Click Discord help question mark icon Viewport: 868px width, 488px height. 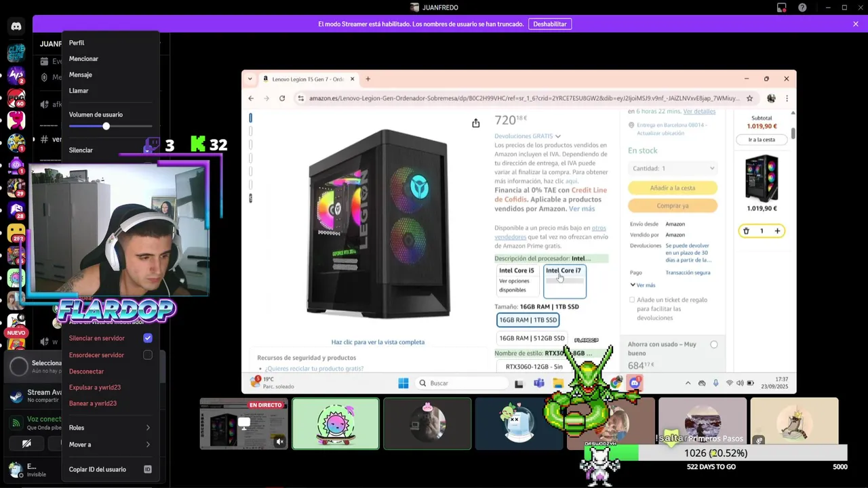pyautogui.click(x=802, y=7)
